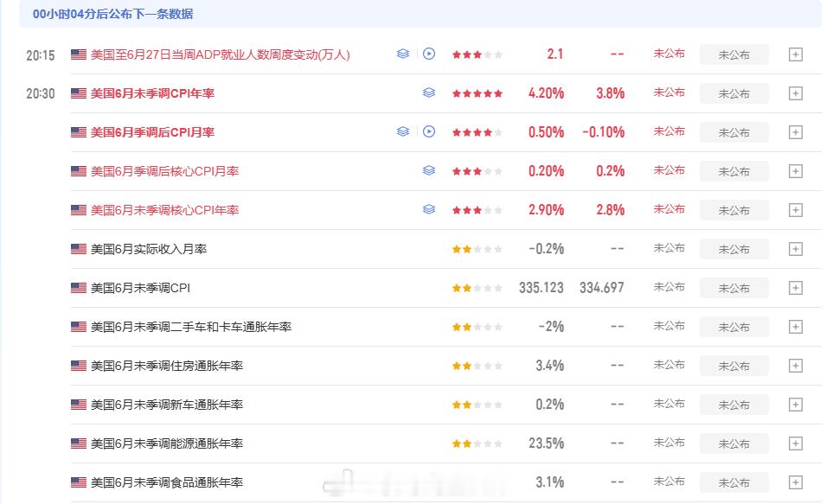Select forecast value -0.10% in CPI月率 row
The height and width of the screenshot is (504, 839).
(x=604, y=132)
